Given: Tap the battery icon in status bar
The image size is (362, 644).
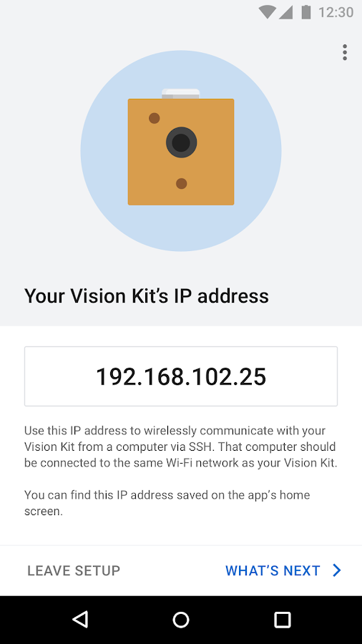Looking at the screenshot, I should click(x=305, y=12).
